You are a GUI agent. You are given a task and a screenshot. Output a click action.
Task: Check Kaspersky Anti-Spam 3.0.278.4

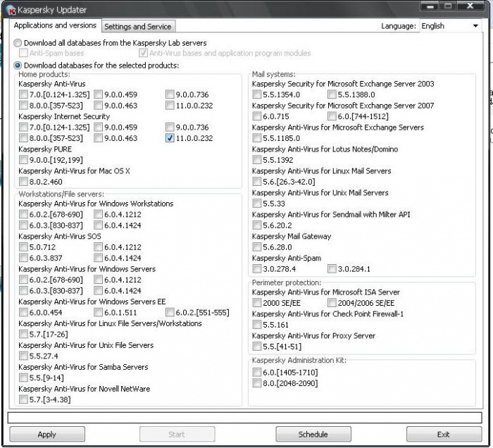257,269
